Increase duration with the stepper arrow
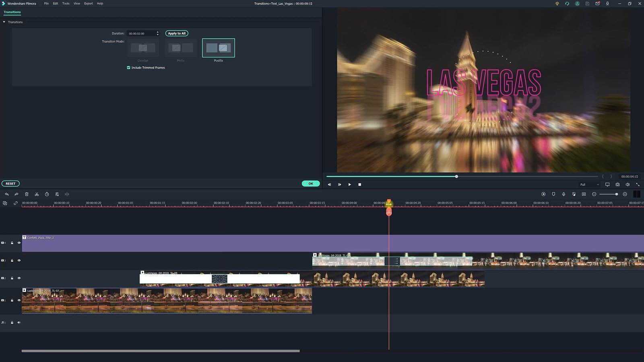Screen dimensions: 644x362 [x=157, y=32]
